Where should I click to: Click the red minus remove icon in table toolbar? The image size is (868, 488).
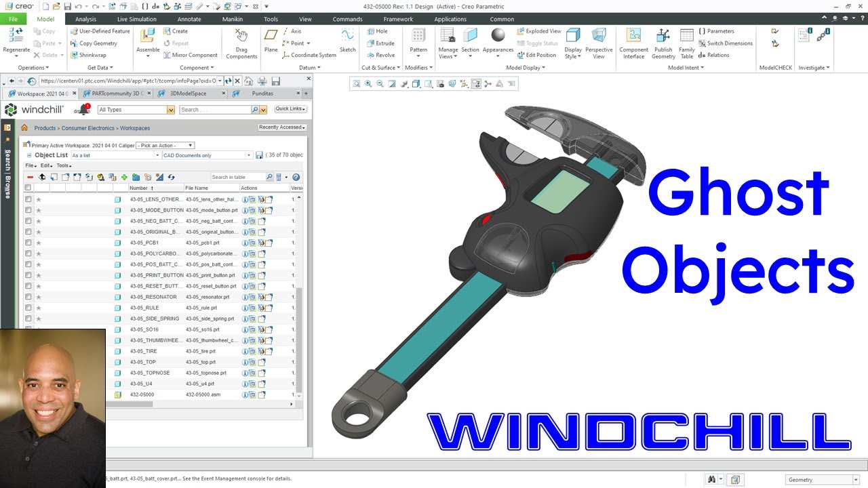pos(30,177)
